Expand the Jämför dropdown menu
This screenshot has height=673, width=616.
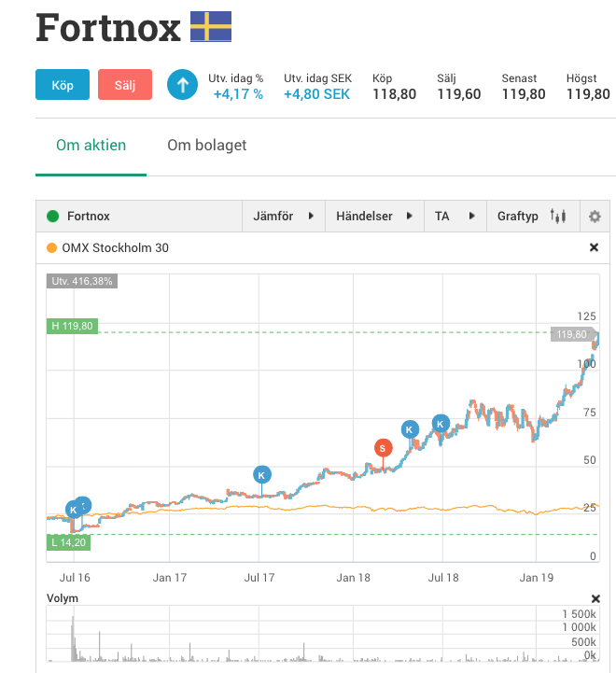click(284, 216)
